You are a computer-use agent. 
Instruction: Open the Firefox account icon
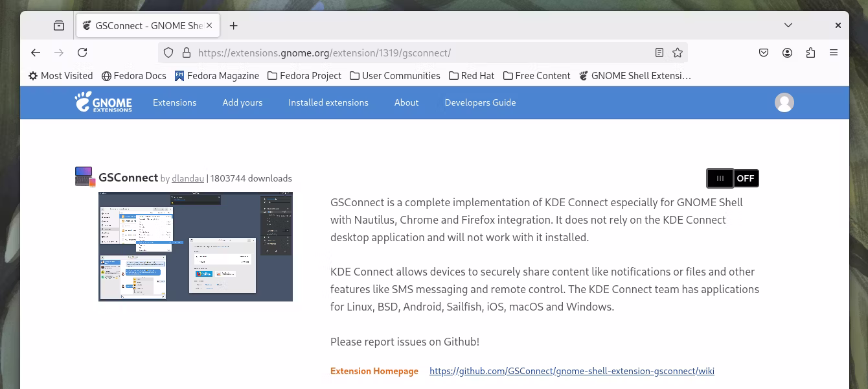(x=787, y=53)
